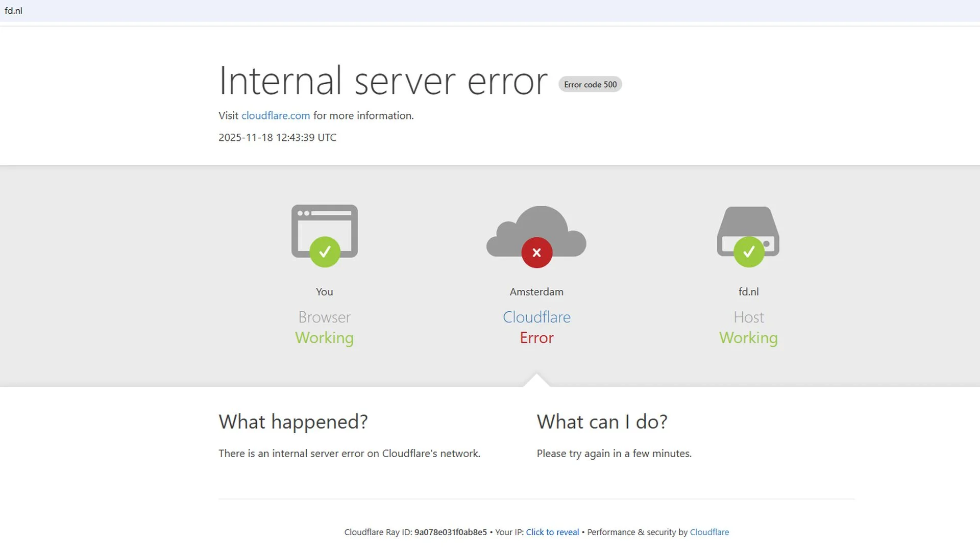Click the What can I do? heading
980x549 pixels.
602,422
